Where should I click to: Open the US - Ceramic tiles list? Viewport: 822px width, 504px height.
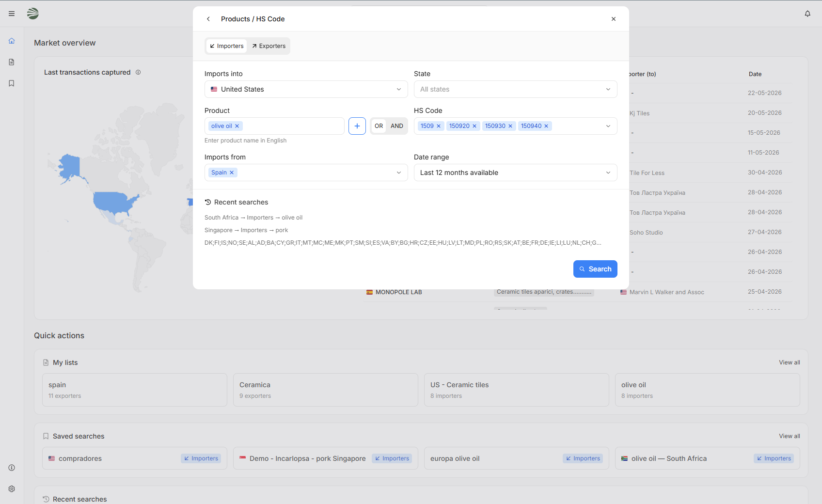(517, 390)
